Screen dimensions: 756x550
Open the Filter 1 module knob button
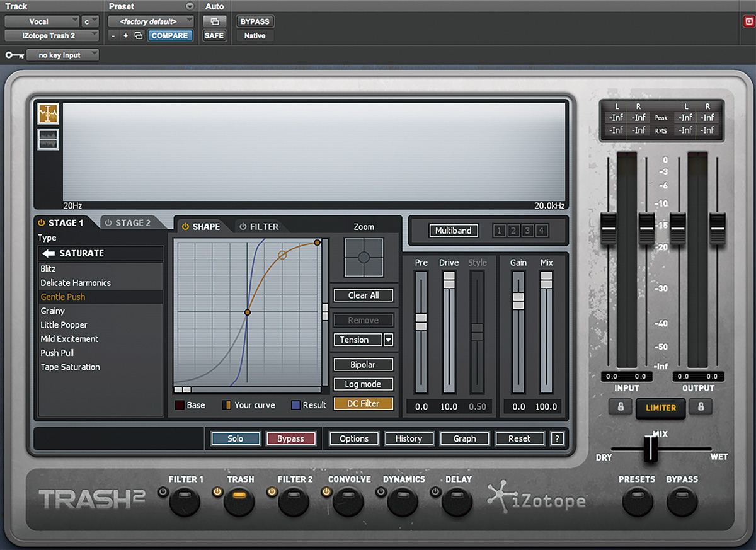point(185,501)
